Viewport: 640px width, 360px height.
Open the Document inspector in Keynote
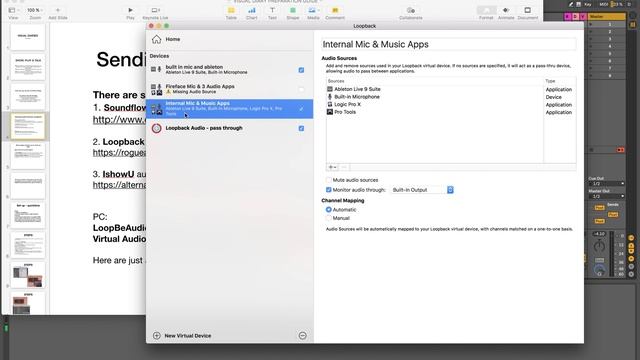[x=528, y=13]
